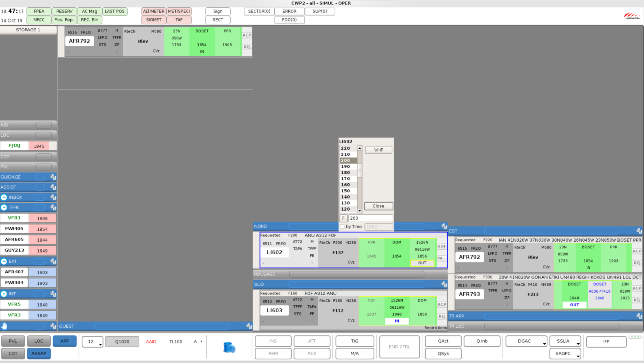
Task: Click the strips icon next to hand bay
Action: tap(53, 326)
